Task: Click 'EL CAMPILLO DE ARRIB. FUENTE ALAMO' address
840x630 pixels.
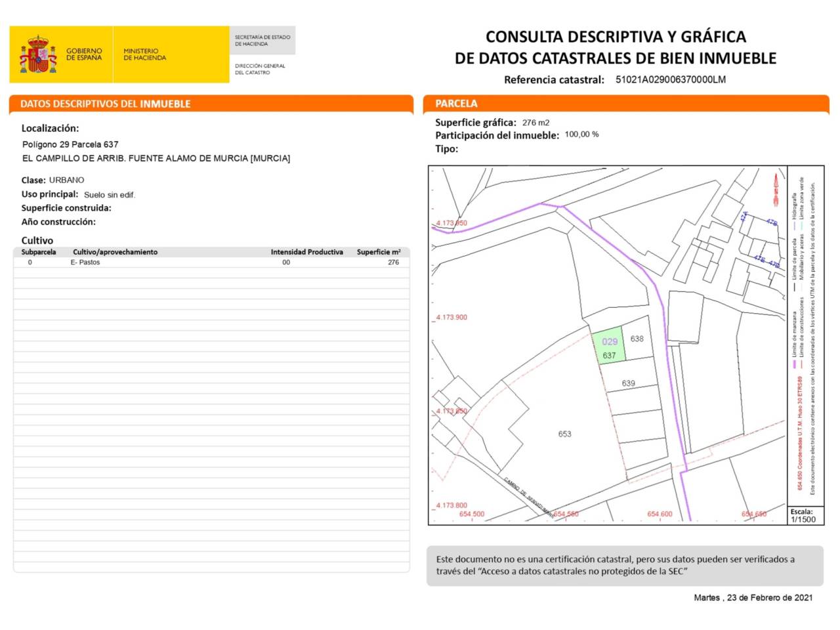Action: tap(156, 158)
